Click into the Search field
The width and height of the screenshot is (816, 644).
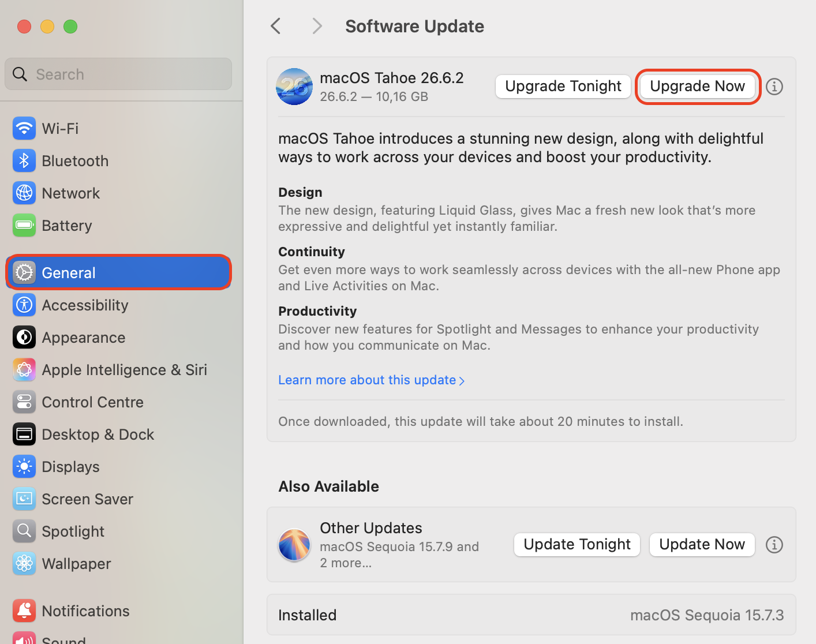click(118, 74)
